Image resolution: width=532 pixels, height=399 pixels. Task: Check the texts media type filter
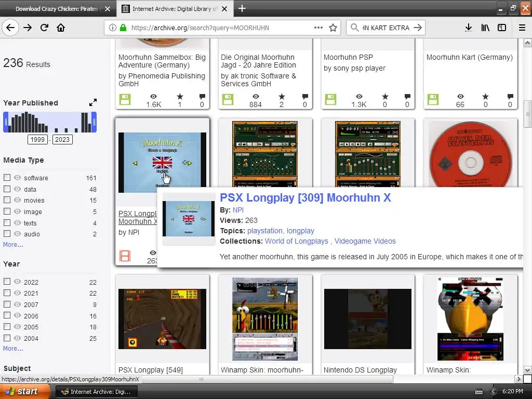pos(7,222)
